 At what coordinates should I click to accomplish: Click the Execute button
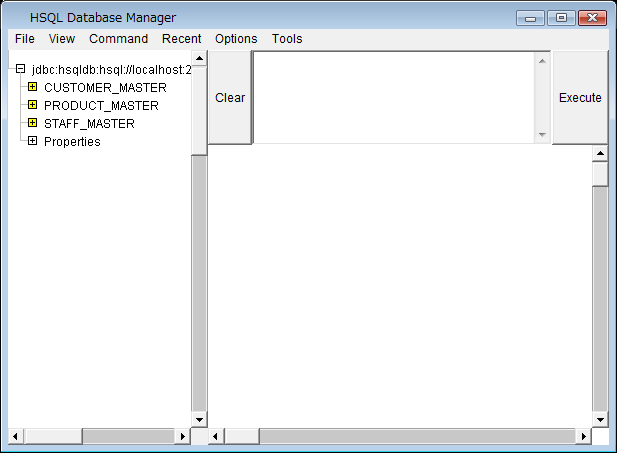coord(580,98)
